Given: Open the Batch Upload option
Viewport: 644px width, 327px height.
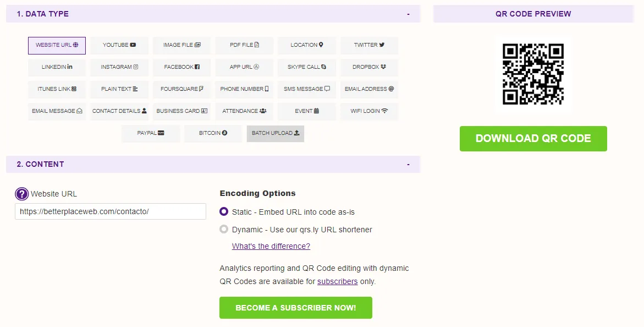Looking at the screenshot, I should click(x=275, y=133).
